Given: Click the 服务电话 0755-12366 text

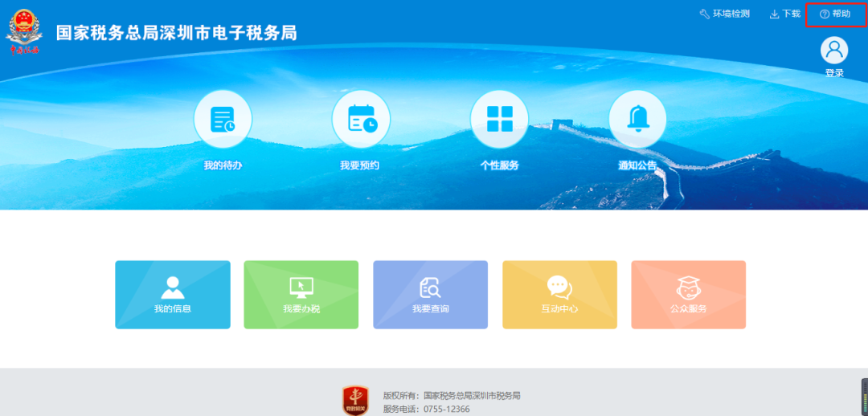Looking at the screenshot, I should click(x=426, y=410).
